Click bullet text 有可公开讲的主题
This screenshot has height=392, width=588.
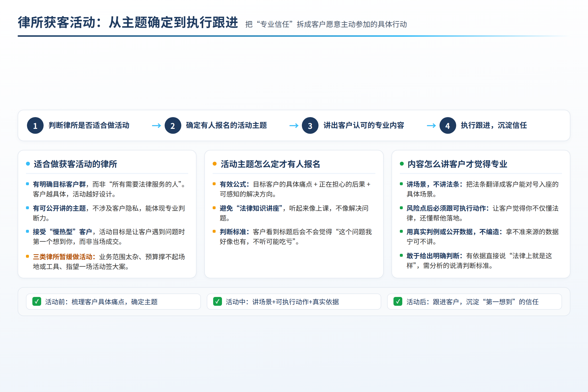(x=59, y=208)
